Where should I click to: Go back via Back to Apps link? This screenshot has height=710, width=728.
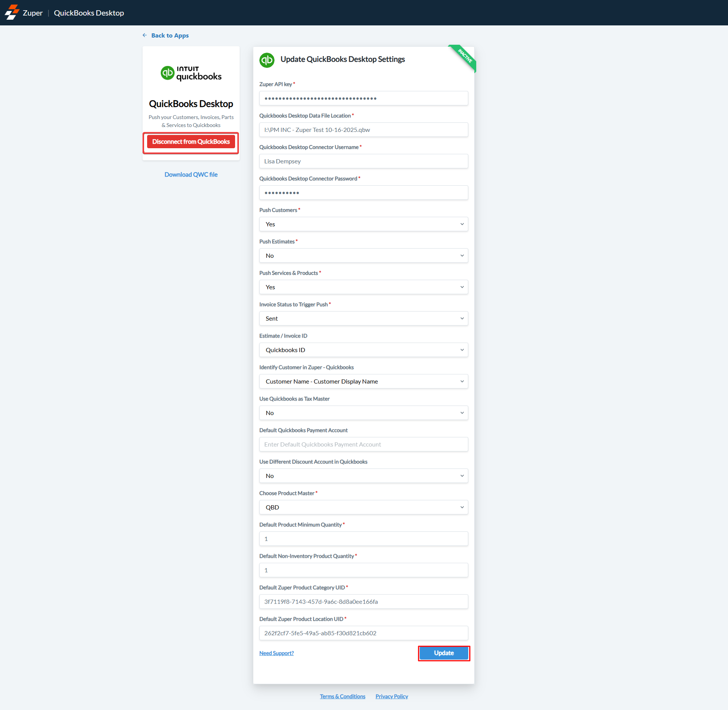coord(170,35)
